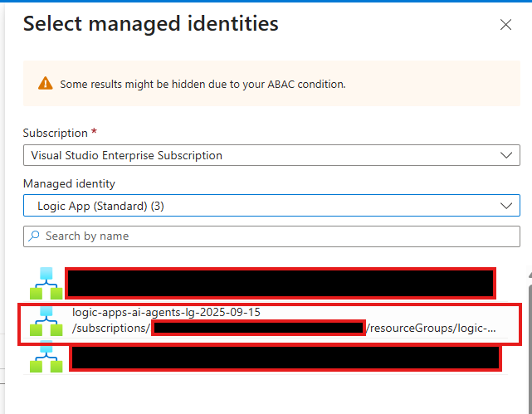
Task: Click the Logic App icon of first redacted identity
Action: click(46, 283)
